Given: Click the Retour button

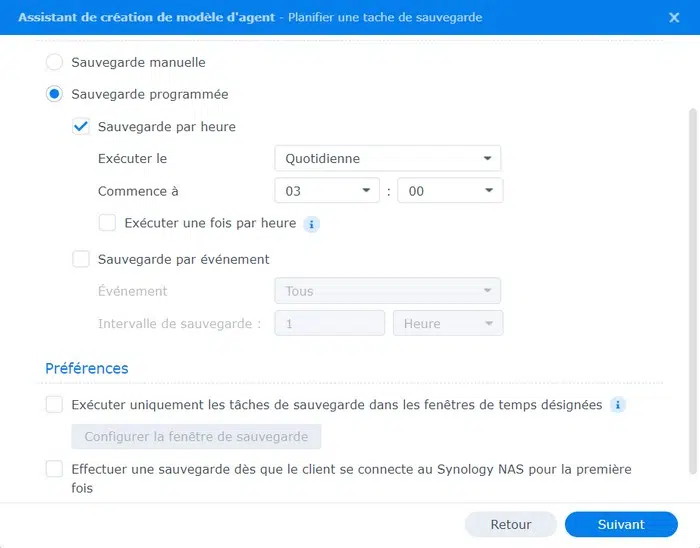Looking at the screenshot, I should (x=511, y=524).
